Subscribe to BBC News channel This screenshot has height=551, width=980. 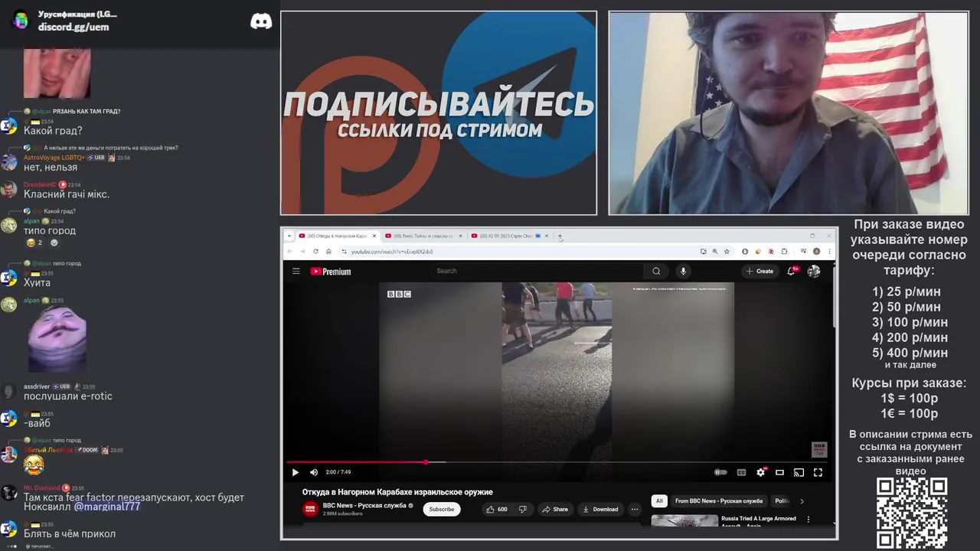coord(442,509)
